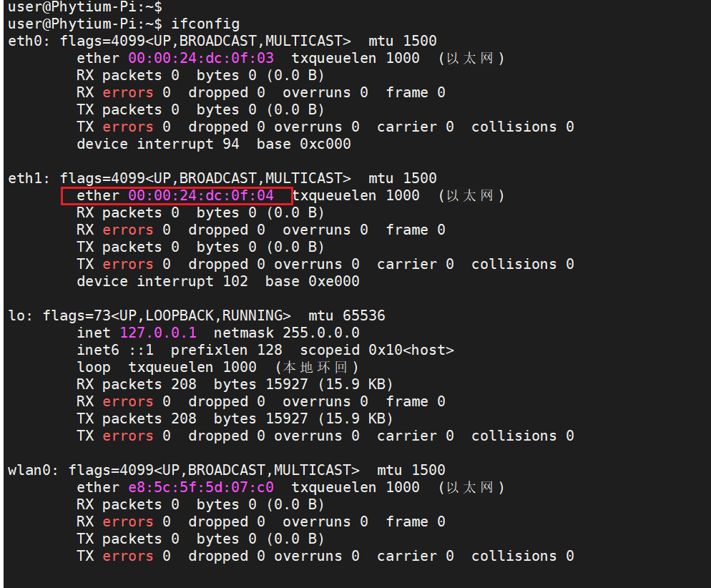Click lo RX packets 208 line
This screenshot has width=711, height=588.
coord(235,384)
